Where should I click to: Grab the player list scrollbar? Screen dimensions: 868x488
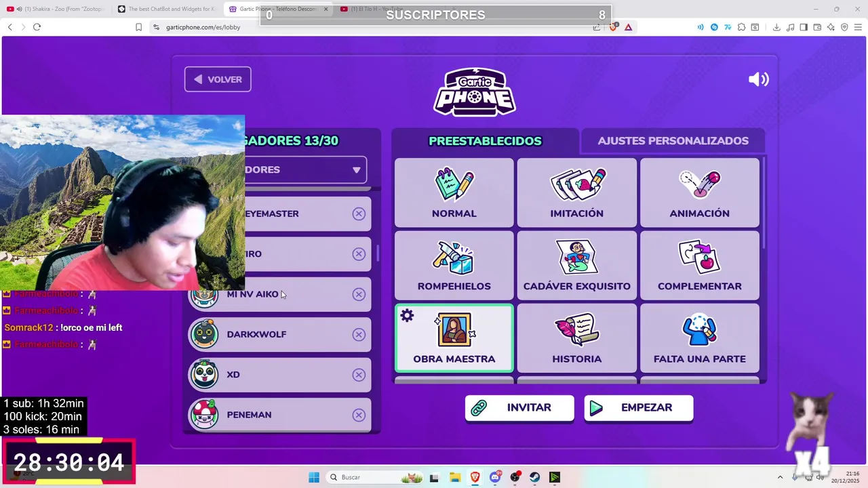(378, 253)
